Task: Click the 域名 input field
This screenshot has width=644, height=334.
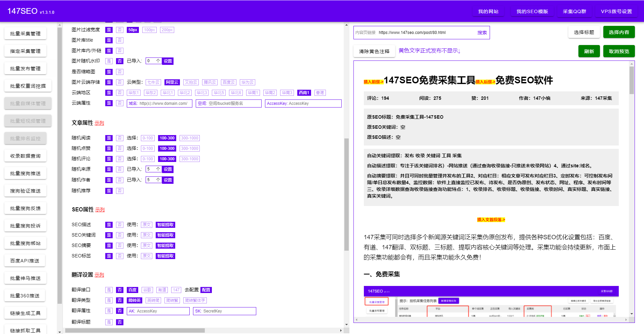Action: tap(159, 103)
